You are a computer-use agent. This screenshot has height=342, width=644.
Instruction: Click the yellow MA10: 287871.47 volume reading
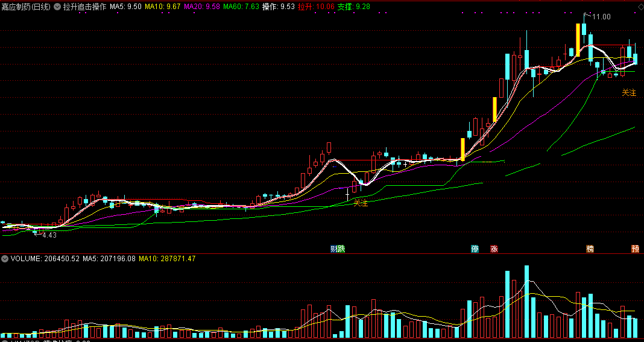tap(167, 259)
